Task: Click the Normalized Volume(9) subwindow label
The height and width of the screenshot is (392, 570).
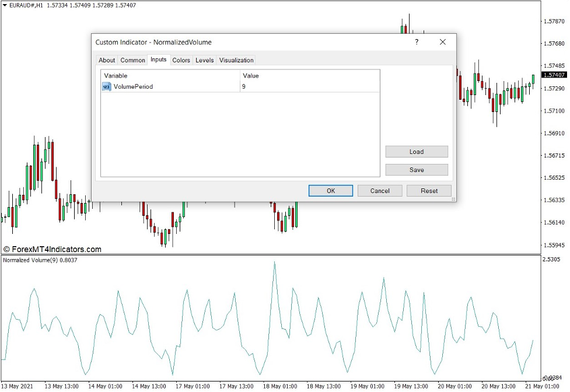Action: (41, 261)
